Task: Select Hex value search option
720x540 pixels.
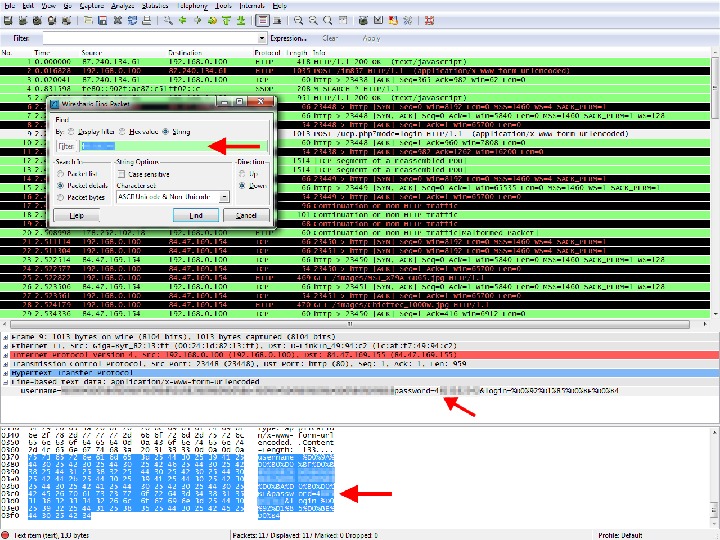Action: click(122, 132)
